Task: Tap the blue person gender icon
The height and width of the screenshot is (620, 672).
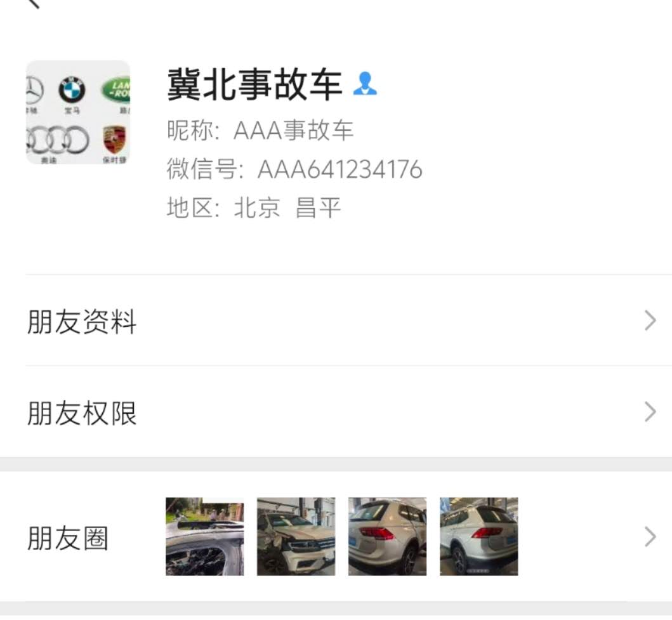Action: point(365,84)
